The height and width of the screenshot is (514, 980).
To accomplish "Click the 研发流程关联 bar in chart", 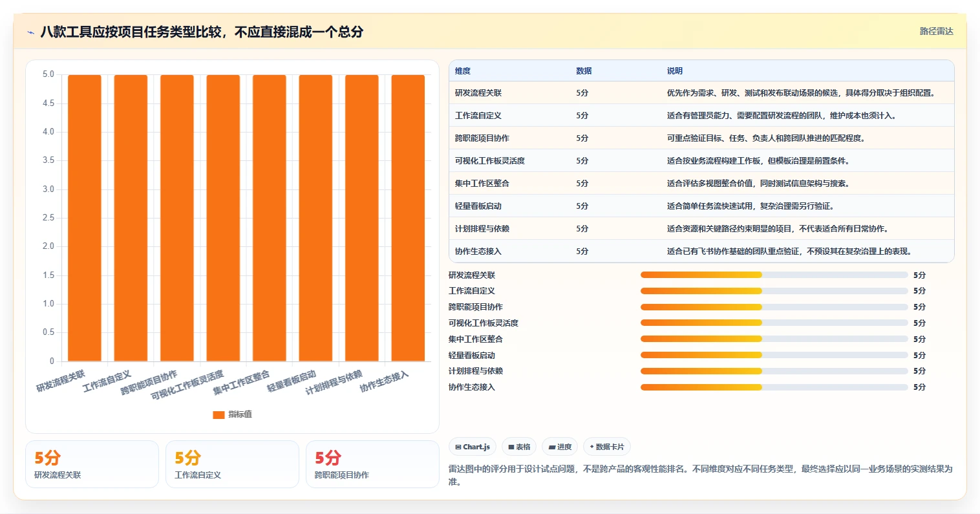I will tap(85, 218).
